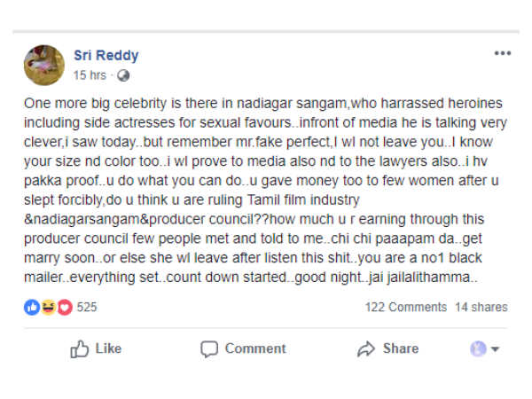
Task: View the 122 Comments
Action: tap(405, 307)
